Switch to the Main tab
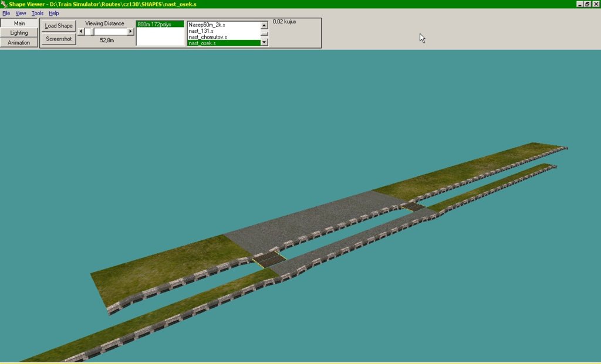 point(19,23)
